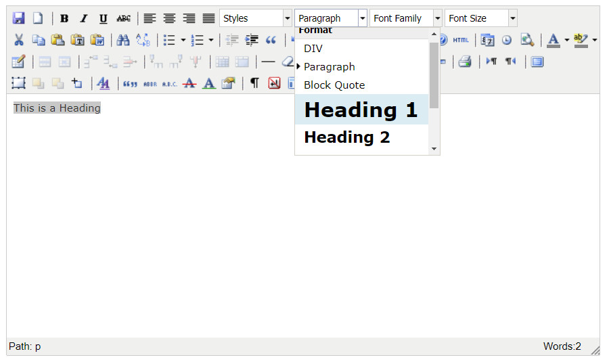Click the Cut scissors icon
Screen dimensions: 609x364
pos(19,40)
